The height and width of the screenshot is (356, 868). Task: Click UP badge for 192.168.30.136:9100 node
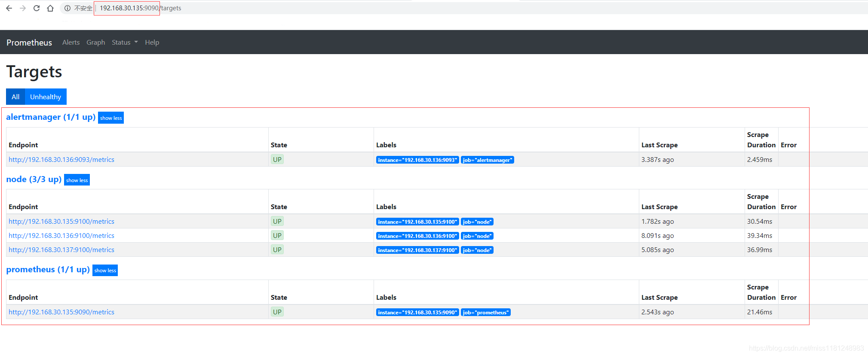coord(277,236)
